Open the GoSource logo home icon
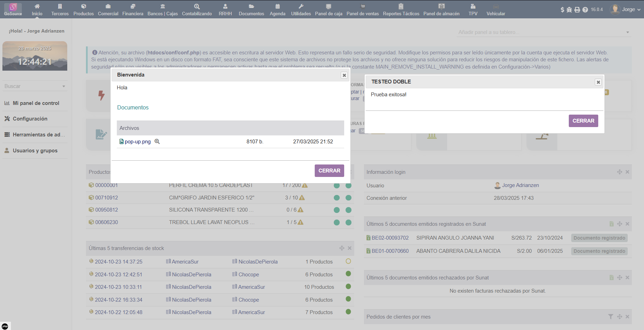 pyautogui.click(x=13, y=9)
